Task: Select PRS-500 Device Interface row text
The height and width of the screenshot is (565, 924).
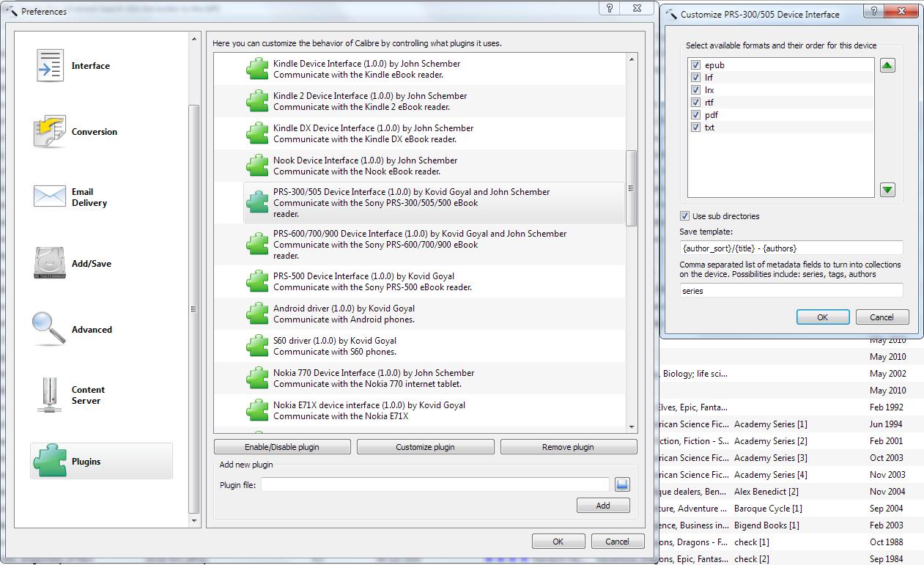Action: point(372,281)
